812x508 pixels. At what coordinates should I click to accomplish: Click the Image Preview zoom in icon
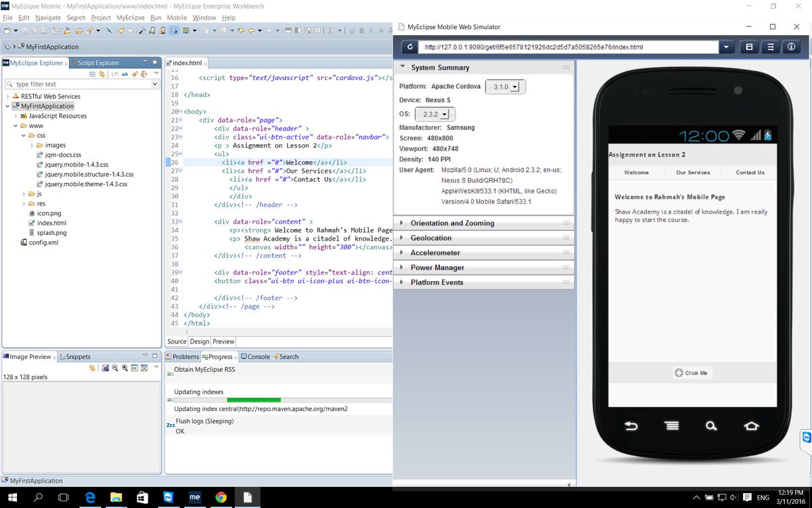(x=125, y=368)
